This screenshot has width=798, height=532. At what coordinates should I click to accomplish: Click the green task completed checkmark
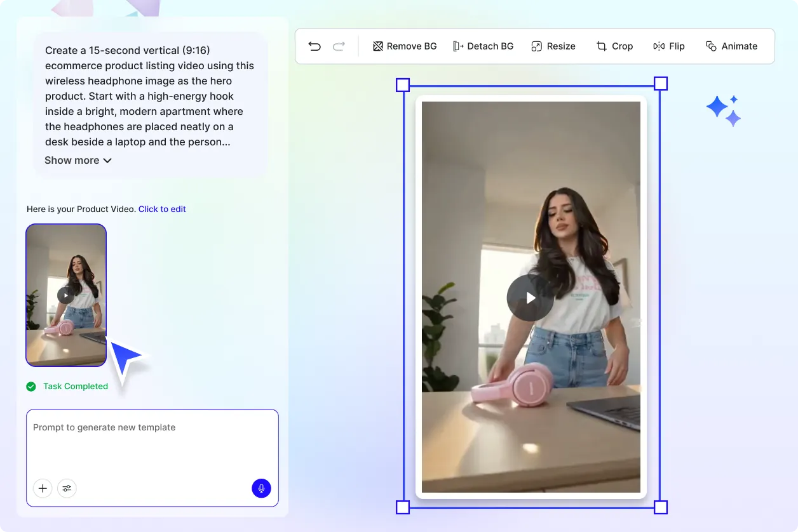(31, 386)
